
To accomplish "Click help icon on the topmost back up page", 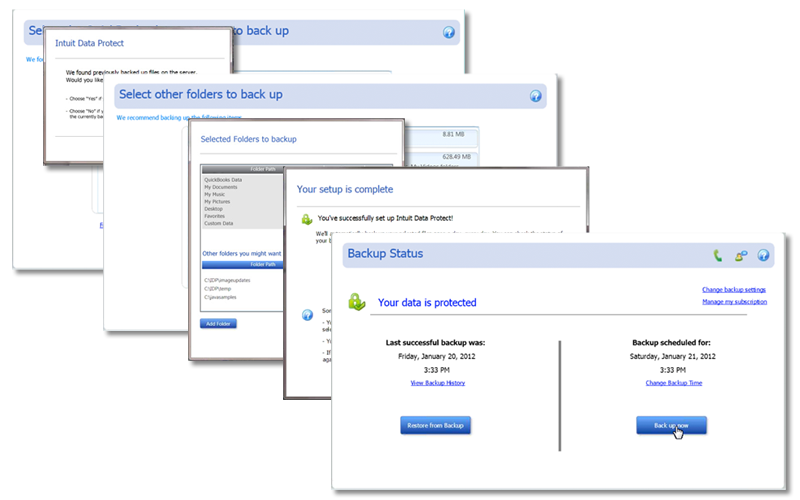I will 449,32.
